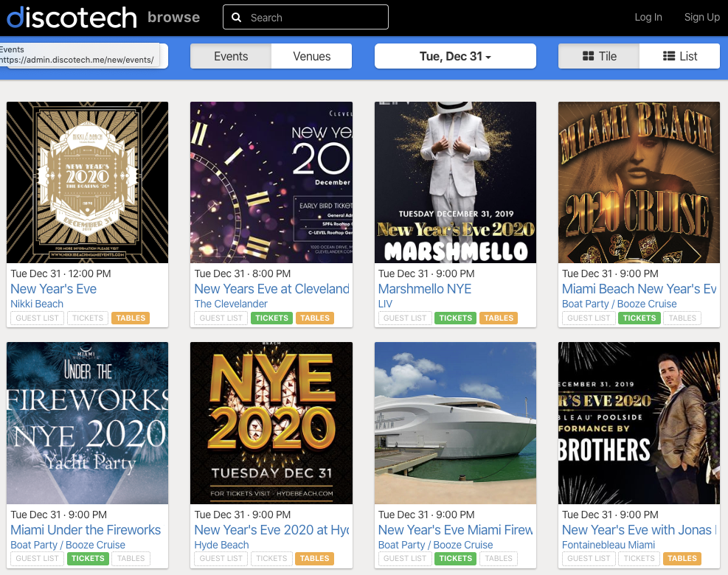The image size is (728, 575).
Task: Click the "Tue Dec 31 · 12:00 PM" text
Action: pos(60,273)
